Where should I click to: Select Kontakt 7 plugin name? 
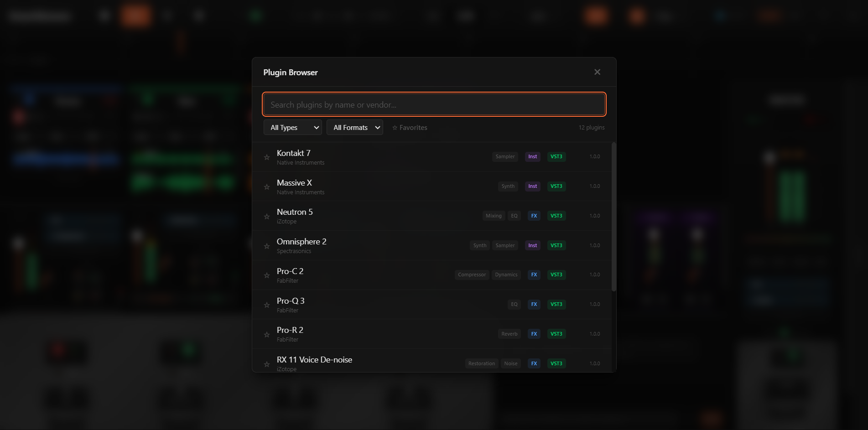click(294, 153)
